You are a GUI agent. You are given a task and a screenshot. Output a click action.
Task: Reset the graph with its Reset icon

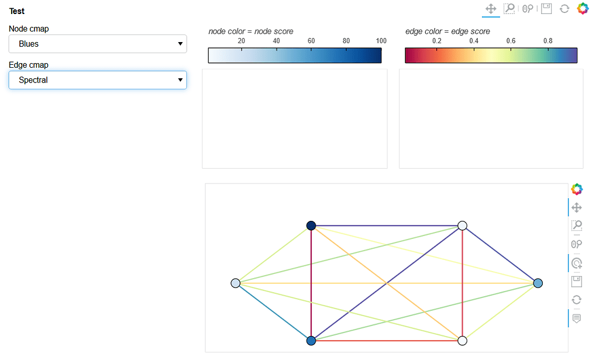[x=576, y=300]
